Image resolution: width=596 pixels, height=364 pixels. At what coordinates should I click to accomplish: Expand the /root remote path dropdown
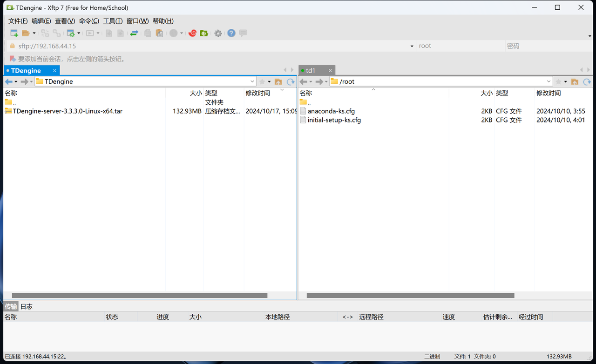pyautogui.click(x=549, y=81)
